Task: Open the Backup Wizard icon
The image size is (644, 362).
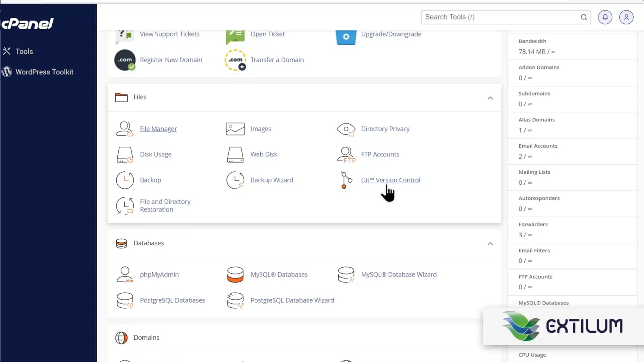Action: (x=235, y=180)
